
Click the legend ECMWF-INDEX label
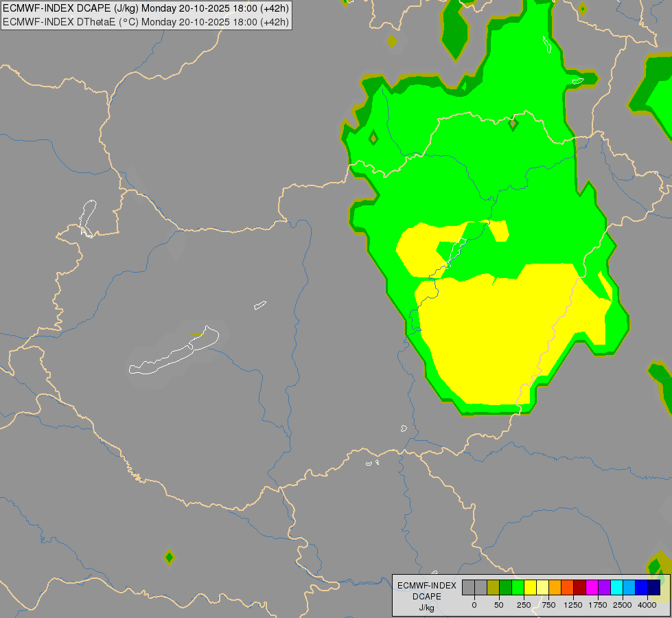point(427,586)
